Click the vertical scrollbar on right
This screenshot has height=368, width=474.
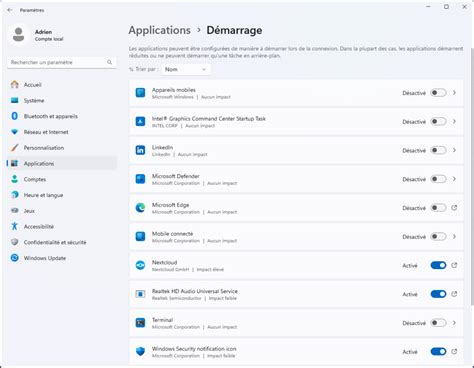[x=472, y=177]
